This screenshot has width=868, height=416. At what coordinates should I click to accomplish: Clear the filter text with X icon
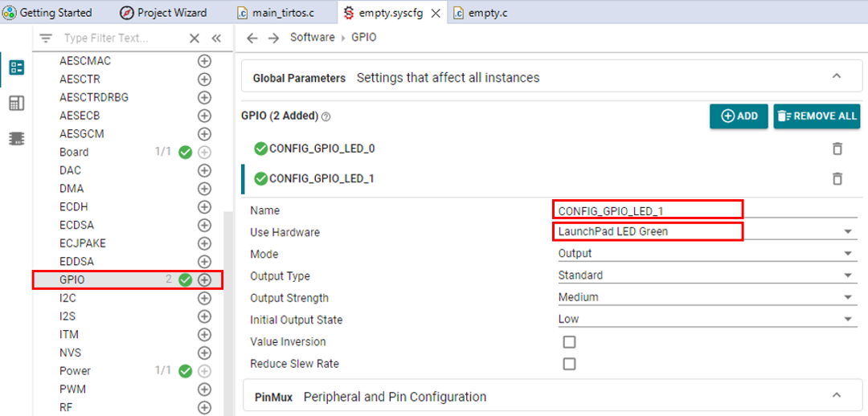tap(194, 39)
